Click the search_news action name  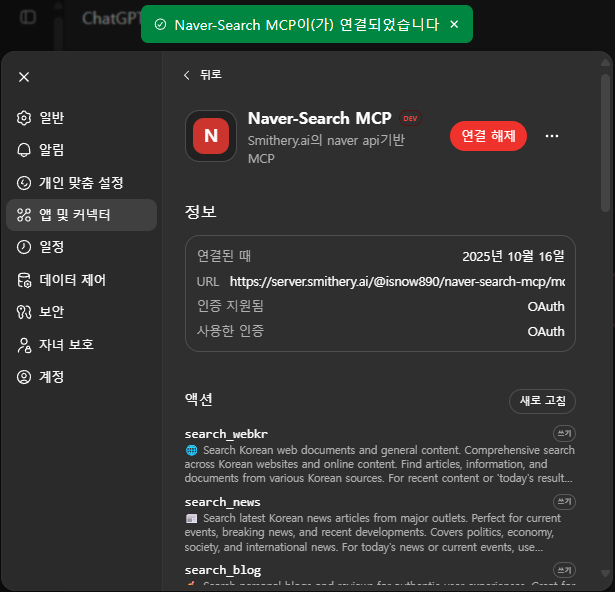(222, 502)
